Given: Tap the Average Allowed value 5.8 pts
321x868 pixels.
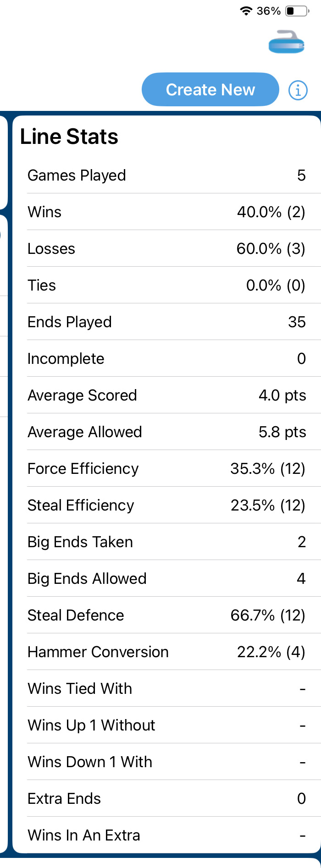Looking at the screenshot, I should [282, 432].
